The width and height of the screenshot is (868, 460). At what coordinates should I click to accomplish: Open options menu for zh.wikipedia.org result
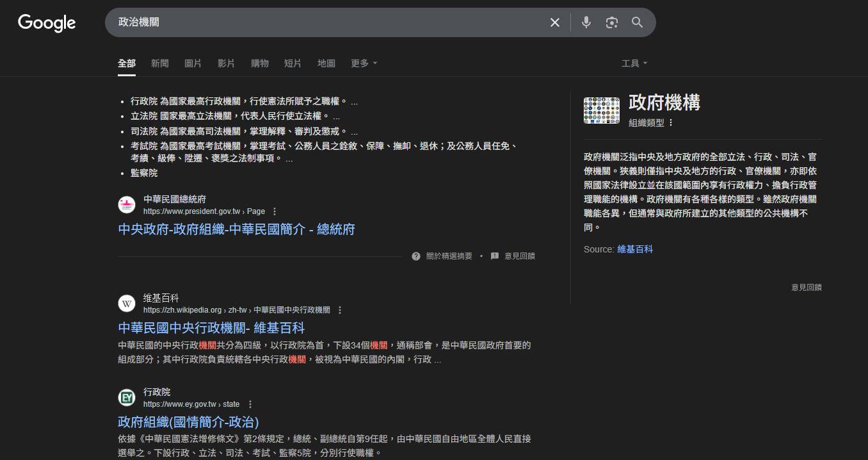point(340,310)
